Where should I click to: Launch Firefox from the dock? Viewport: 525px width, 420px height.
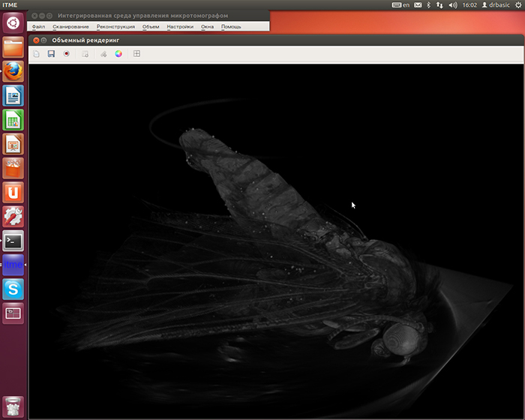click(x=13, y=72)
